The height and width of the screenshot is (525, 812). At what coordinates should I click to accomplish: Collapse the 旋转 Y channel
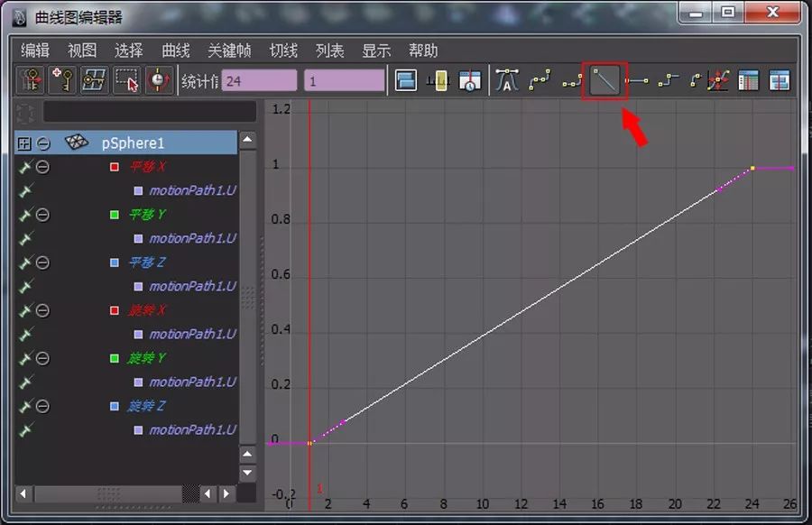(x=43, y=358)
